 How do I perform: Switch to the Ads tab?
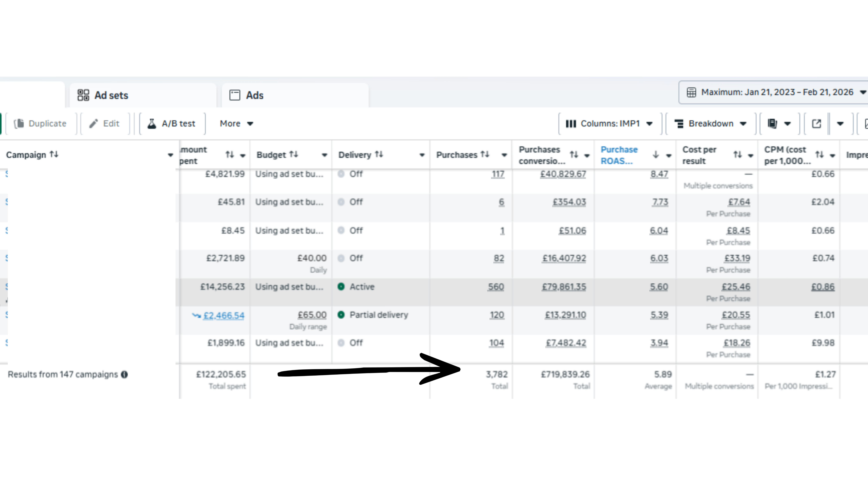(x=255, y=95)
